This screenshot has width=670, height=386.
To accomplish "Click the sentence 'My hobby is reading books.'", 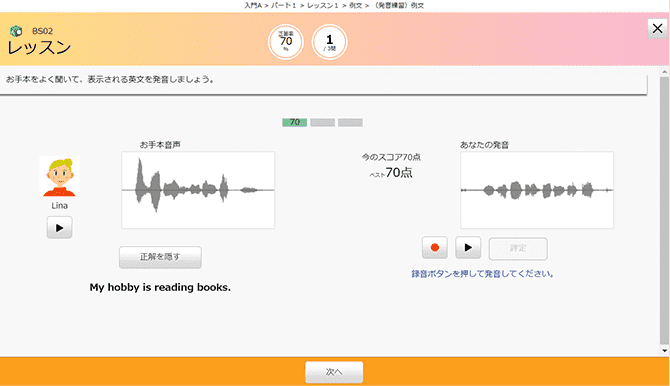I will pos(160,287).
